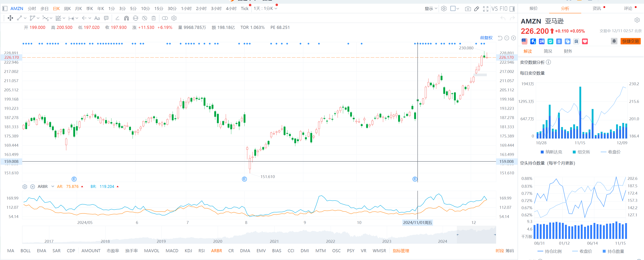Viewport: 644px width, 260px height.
Task: Toggle hide all drawings eye icon
Action: (144, 18)
